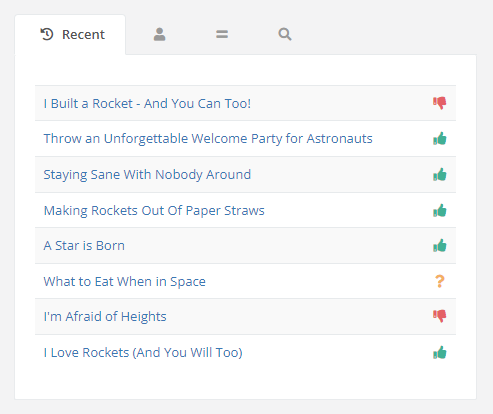This screenshot has width=493, height=414.
Task: Open the search magnifier tab
Action: (285, 34)
